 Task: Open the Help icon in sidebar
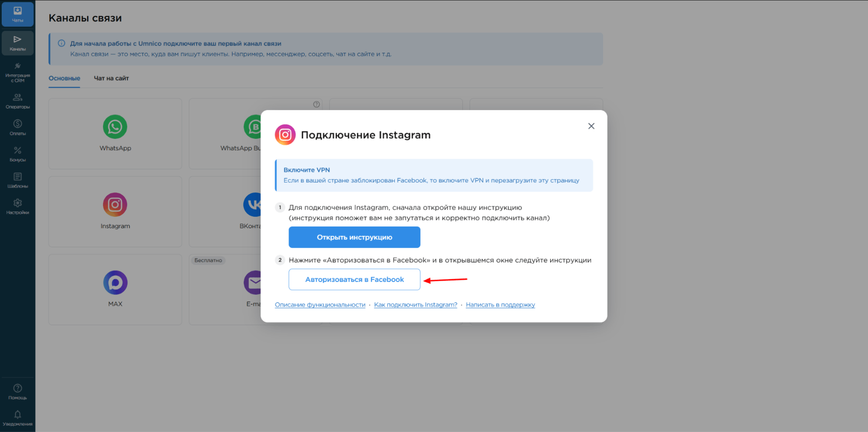[17, 392]
